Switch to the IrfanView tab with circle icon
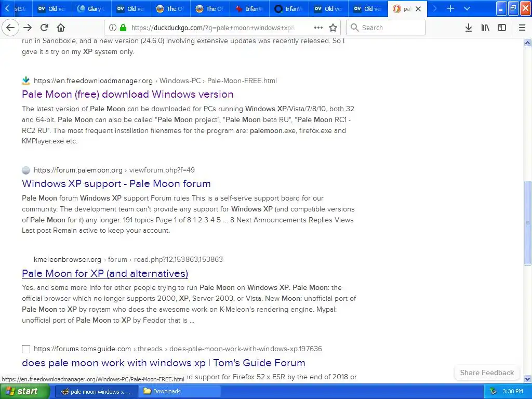 [x=289, y=9]
